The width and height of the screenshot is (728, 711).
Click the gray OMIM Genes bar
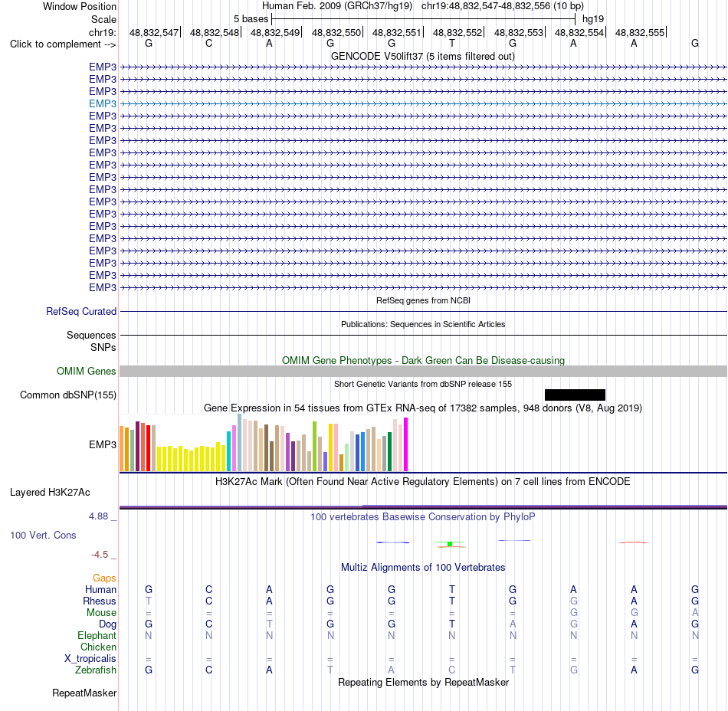coord(424,372)
